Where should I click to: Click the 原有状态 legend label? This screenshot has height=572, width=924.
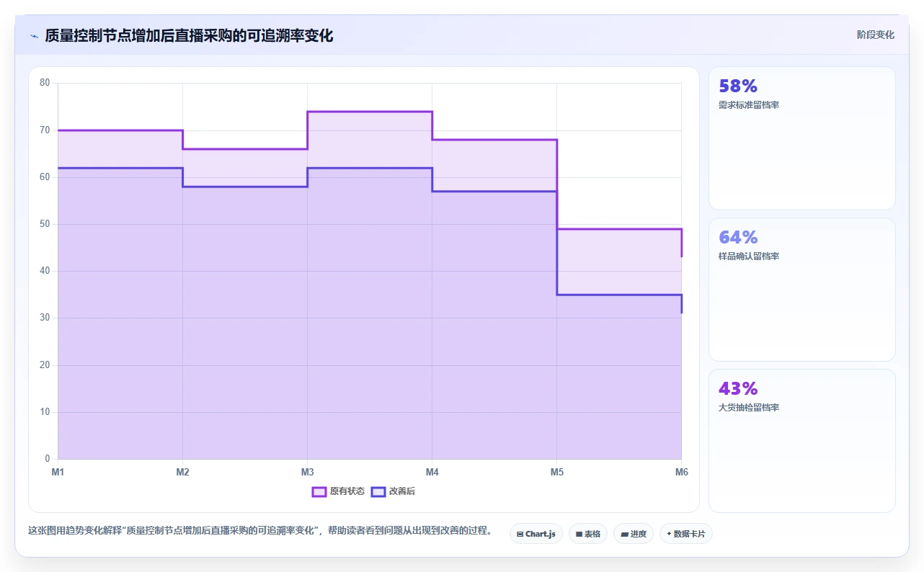[347, 491]
